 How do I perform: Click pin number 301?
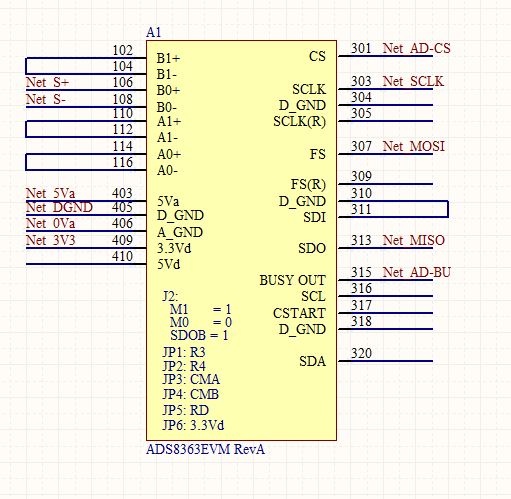(361, 48)
